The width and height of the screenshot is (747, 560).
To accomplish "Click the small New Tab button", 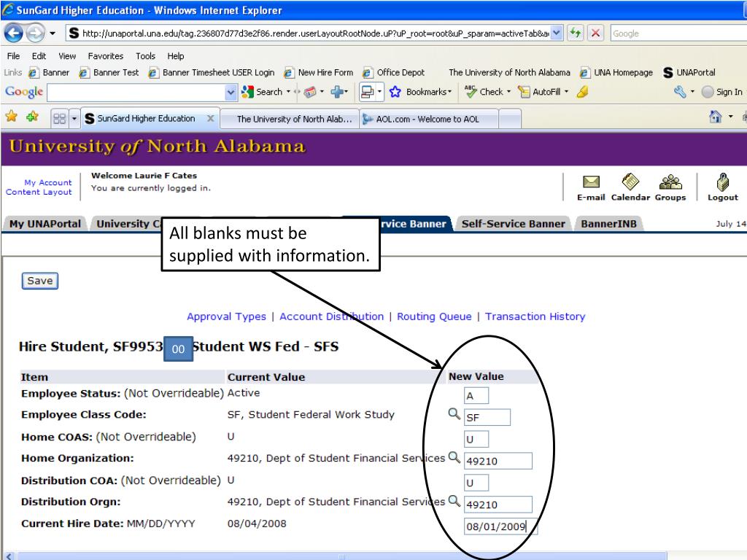I will (x=510, y=119).
